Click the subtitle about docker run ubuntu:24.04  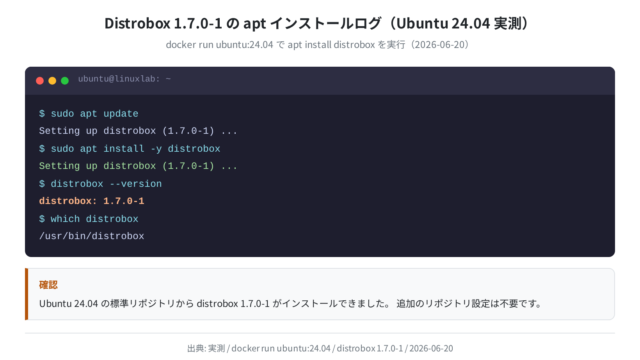pos(318,44)
